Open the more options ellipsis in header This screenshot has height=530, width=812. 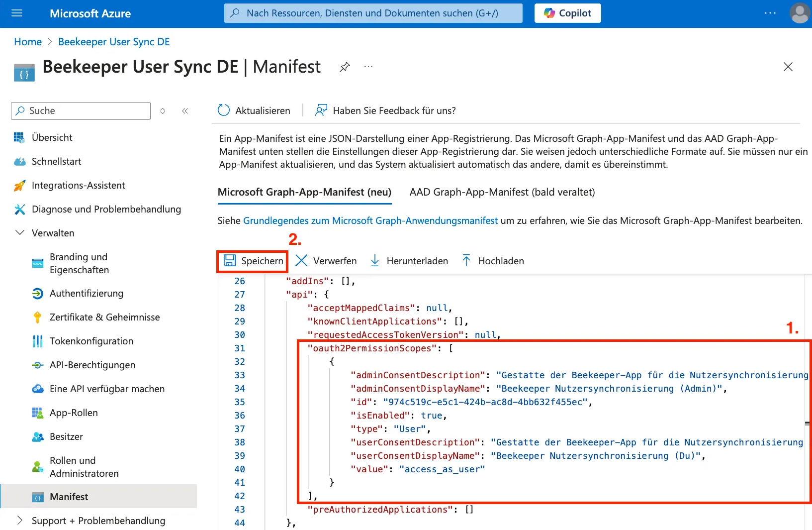(x=770, y=13)
